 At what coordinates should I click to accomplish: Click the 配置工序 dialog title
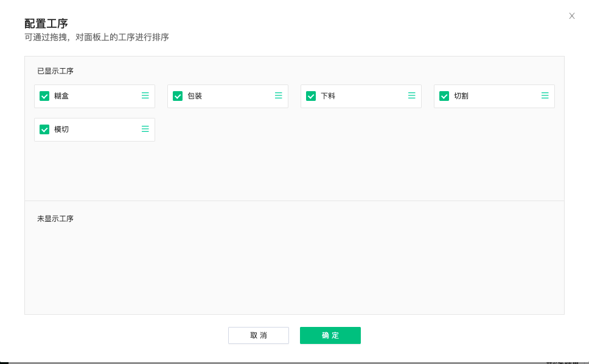46,24
